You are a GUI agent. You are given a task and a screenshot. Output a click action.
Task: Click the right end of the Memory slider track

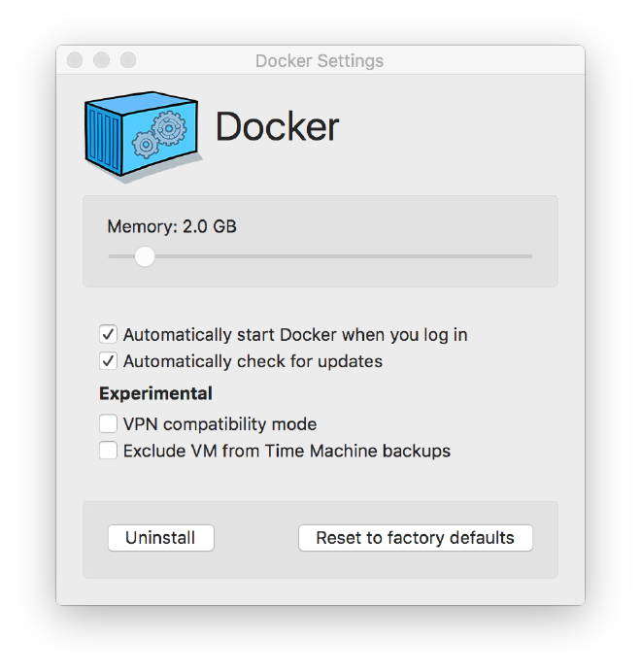click(x=529, y=256)
